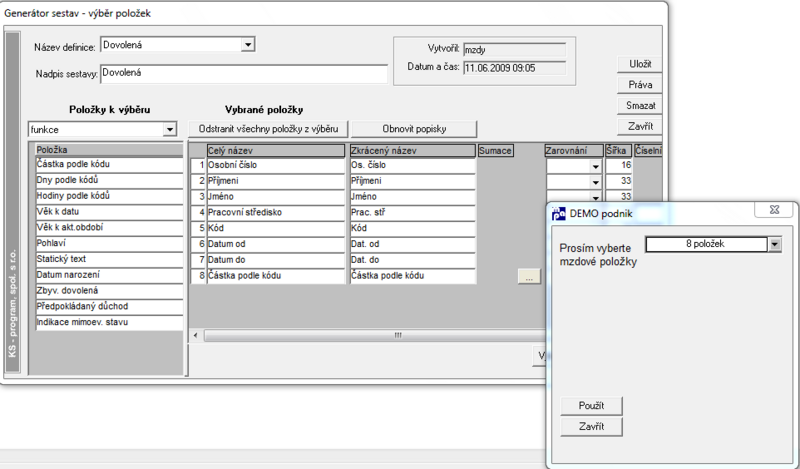Click the Zkrácený název column header
800x469 pixels.
413,151
